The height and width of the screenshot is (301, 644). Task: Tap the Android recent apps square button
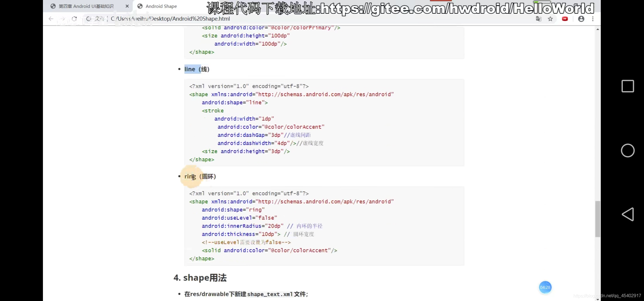(x=628, y=86)
